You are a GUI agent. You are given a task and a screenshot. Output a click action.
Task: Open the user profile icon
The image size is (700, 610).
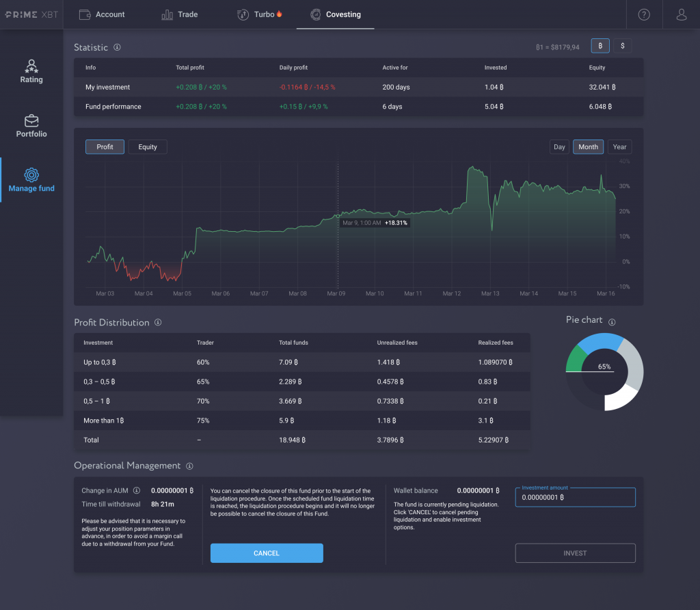pyautogui.click(x=681, y=14)
